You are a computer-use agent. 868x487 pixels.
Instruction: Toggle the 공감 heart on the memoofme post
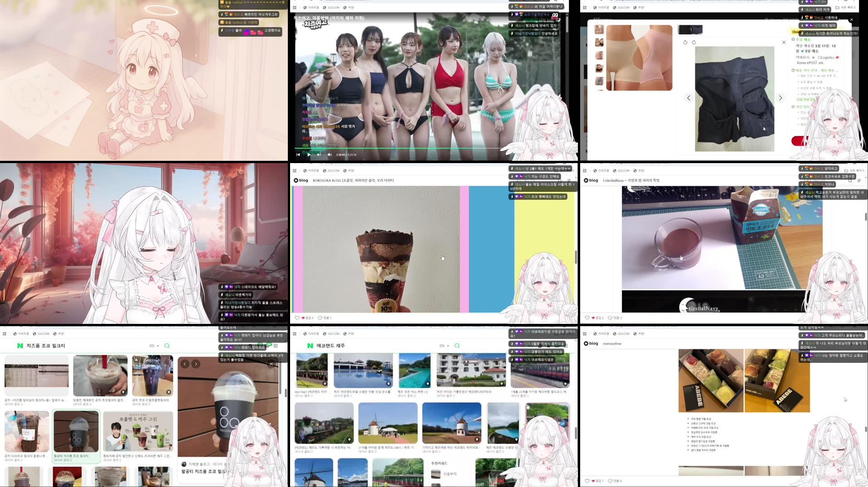587,481
